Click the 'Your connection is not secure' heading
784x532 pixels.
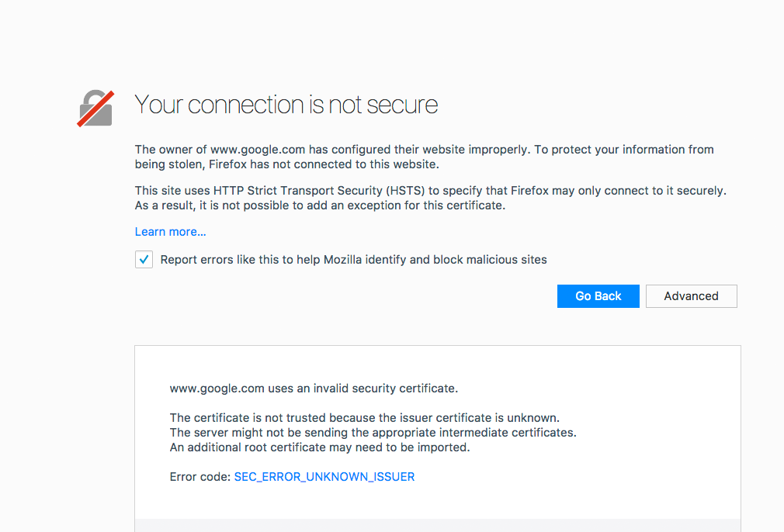286,105
